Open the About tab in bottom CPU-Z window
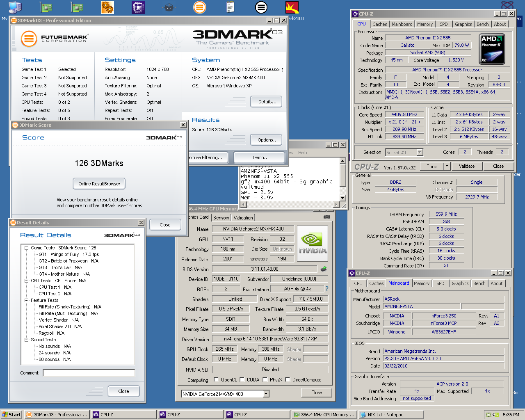The image size is (525, 420). [x=496, y=283]
